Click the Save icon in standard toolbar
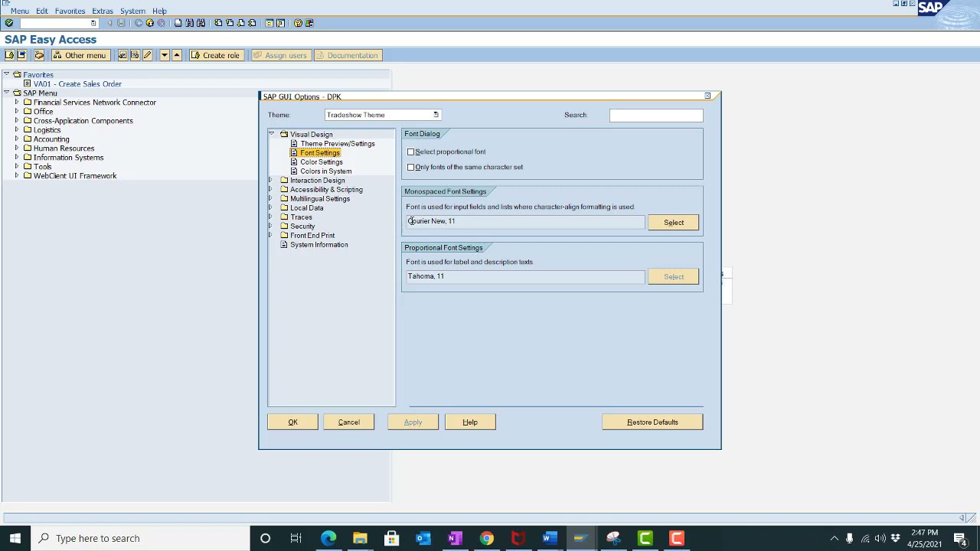 121,23
